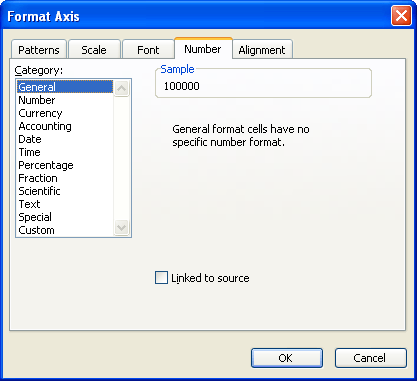
Task: Enable the Linked to source checkbox
Action: click(161, 278)
